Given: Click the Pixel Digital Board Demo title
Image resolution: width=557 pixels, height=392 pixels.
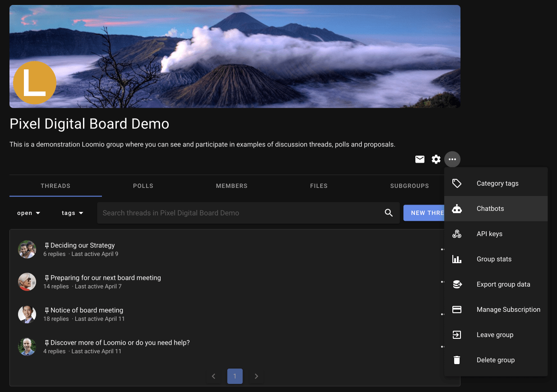Looking at the screenshot, I should click(89, 124).
